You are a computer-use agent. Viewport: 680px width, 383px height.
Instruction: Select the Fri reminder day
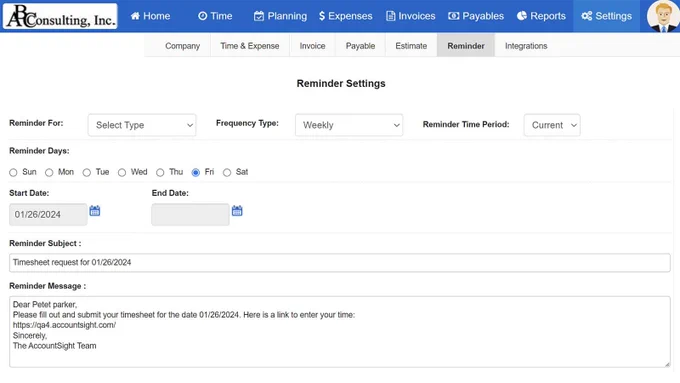(x=196, y=173)
